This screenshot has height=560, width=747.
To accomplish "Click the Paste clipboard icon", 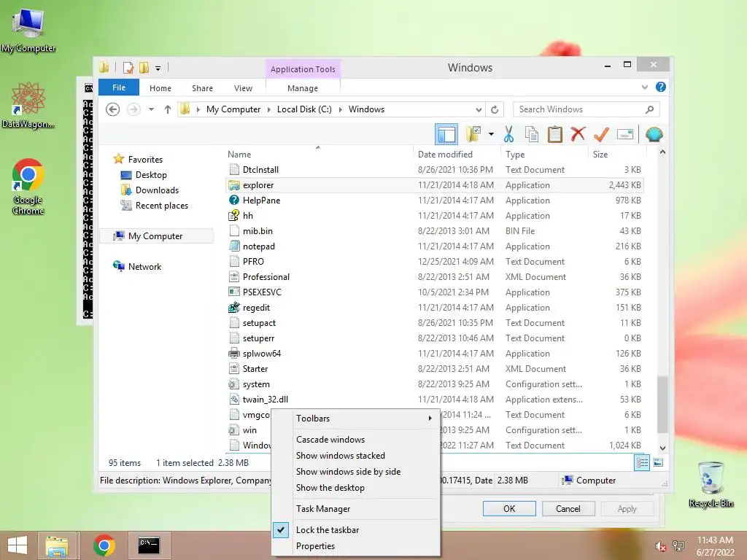I will (554, 134).
